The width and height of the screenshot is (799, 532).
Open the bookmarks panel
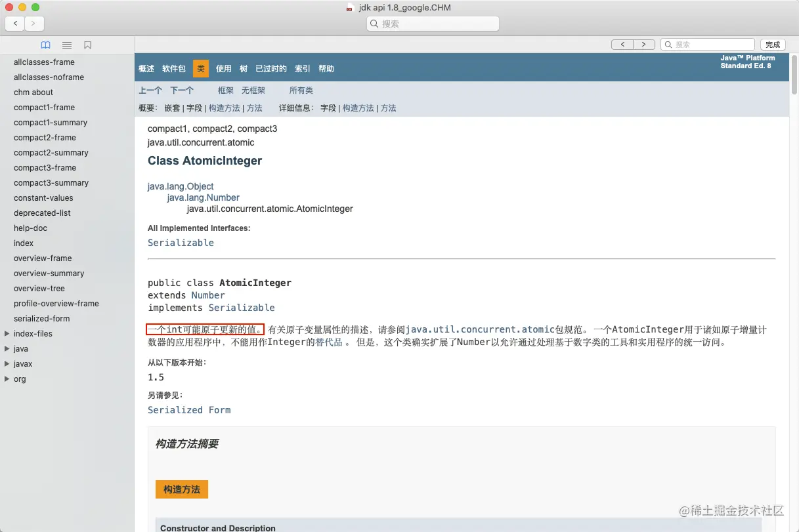click(x=88, y=45)
